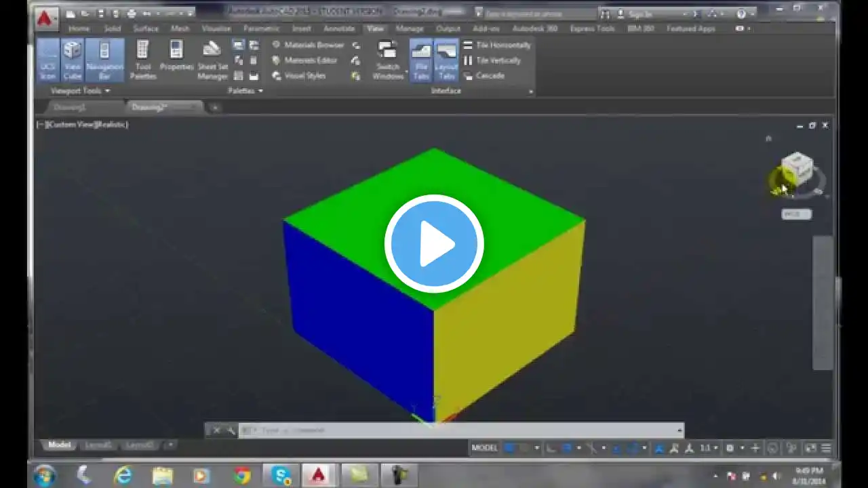The image size is (868, 488).
Task: Expand the Viewport Tools panel dropdown
Action: (80, 91)
